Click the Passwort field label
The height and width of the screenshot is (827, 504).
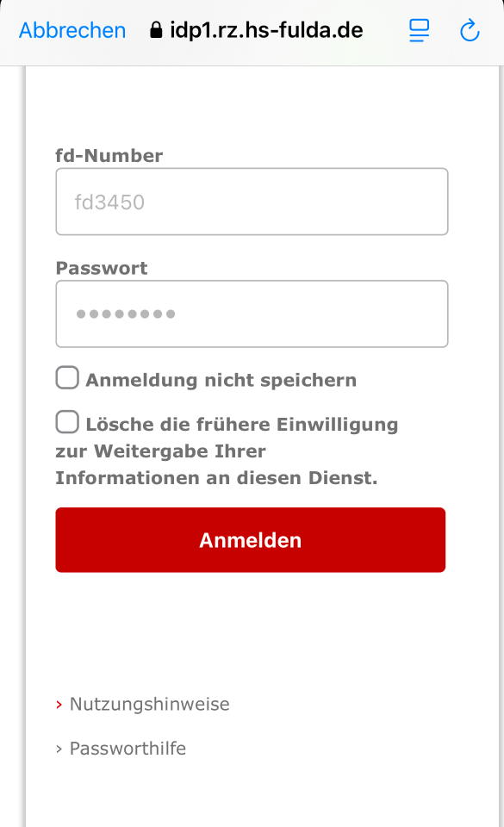point(102,268)
